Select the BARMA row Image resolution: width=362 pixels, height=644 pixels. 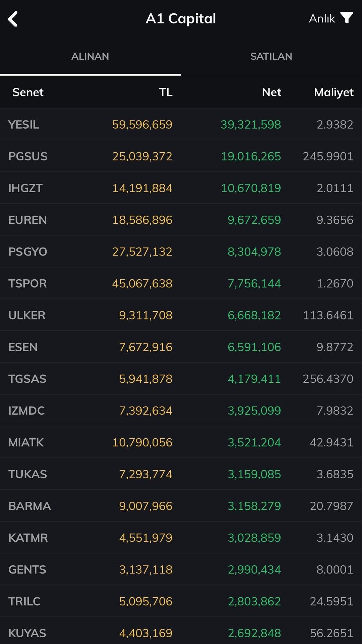[181, 506]
